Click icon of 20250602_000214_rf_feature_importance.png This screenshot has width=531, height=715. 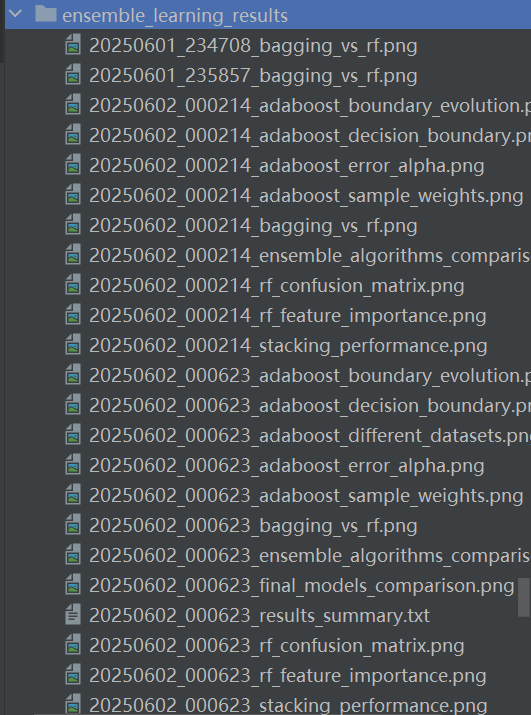(x=73, y=315)
